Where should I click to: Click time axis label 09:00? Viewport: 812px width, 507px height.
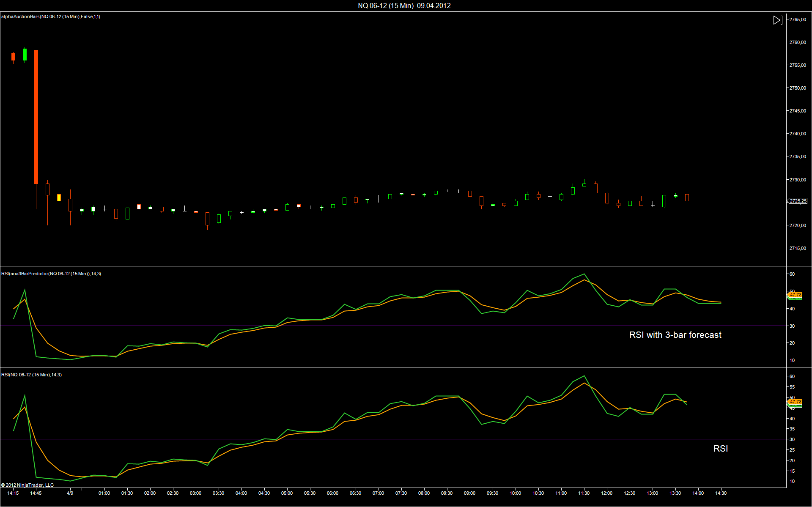coord(470,493)
